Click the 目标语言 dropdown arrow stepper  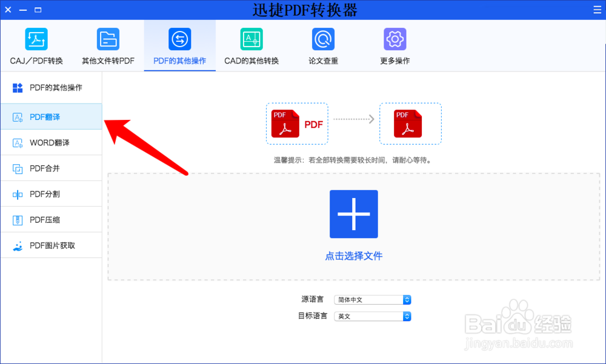coord(407,317)
